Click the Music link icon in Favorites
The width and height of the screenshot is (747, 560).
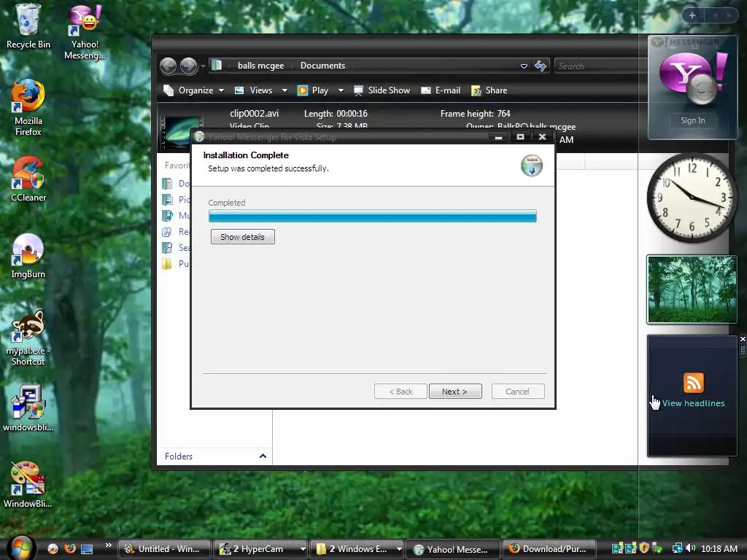[167, 216]
